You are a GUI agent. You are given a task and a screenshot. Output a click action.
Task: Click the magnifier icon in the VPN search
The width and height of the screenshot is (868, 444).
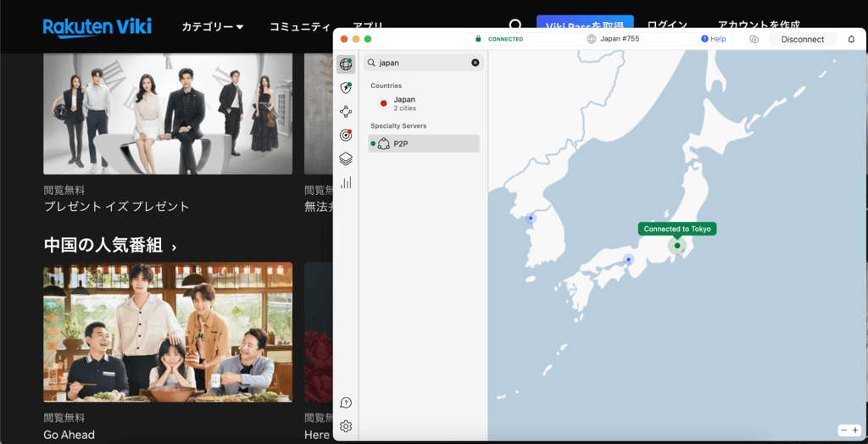pyautogui.click(x=371, y=63)
